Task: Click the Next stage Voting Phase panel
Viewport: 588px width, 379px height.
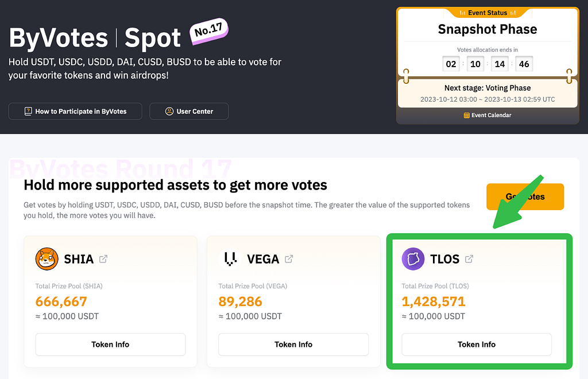Action: (488, 94)
